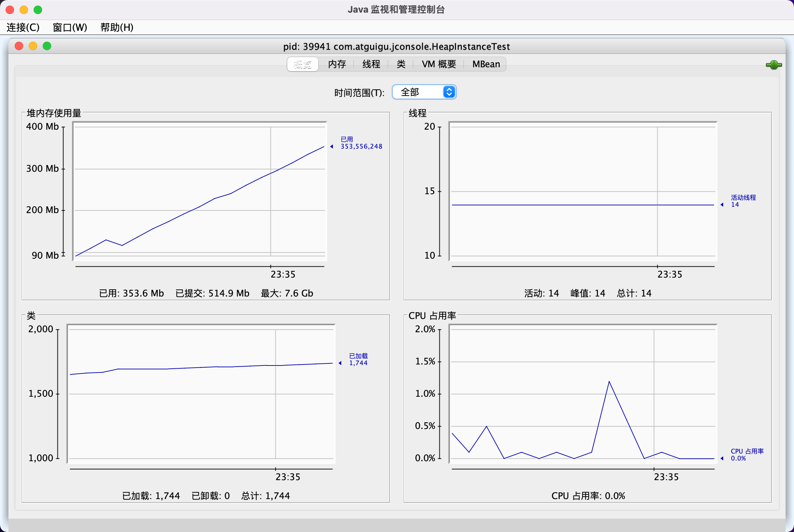
Task: Close the inner pid 39941 window
Action: click(x=19, y=46)
